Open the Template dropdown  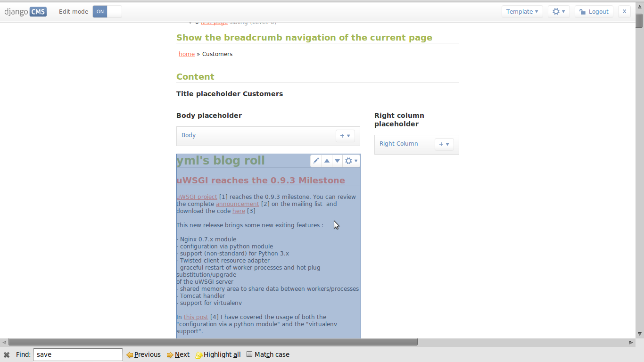coord(522,11)
